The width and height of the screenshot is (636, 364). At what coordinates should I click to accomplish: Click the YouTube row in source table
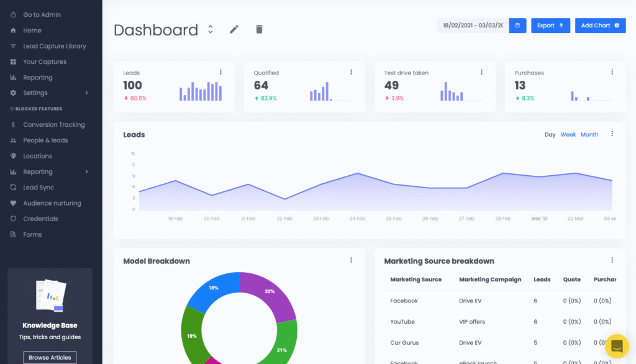[500, 322]
